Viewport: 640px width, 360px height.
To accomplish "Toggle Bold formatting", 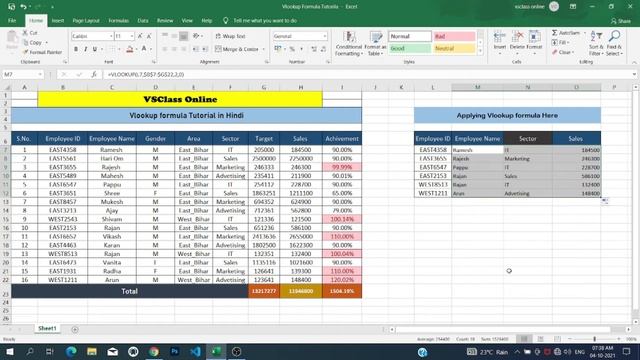I will tap(76, 49).
